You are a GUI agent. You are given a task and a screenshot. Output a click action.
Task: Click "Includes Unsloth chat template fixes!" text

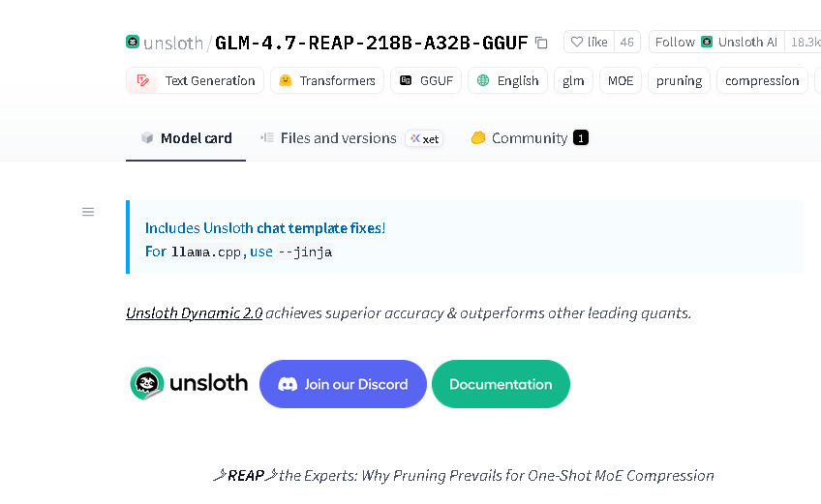coord(265,228)
